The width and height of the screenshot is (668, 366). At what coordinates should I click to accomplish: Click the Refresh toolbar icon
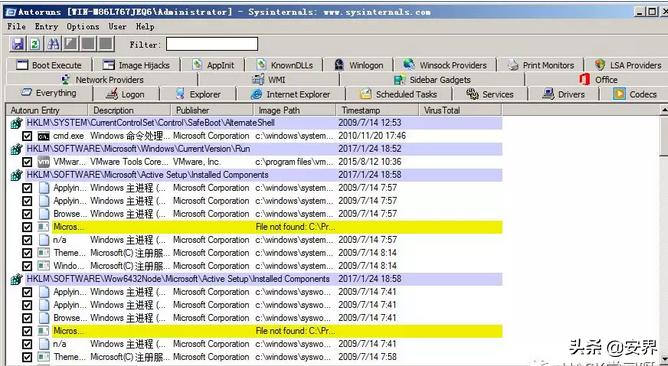tap(35, 43)
